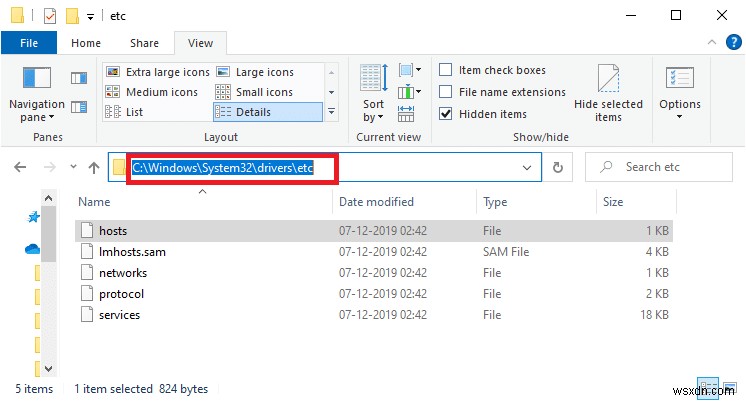Open the File tab

pos(29,43)
